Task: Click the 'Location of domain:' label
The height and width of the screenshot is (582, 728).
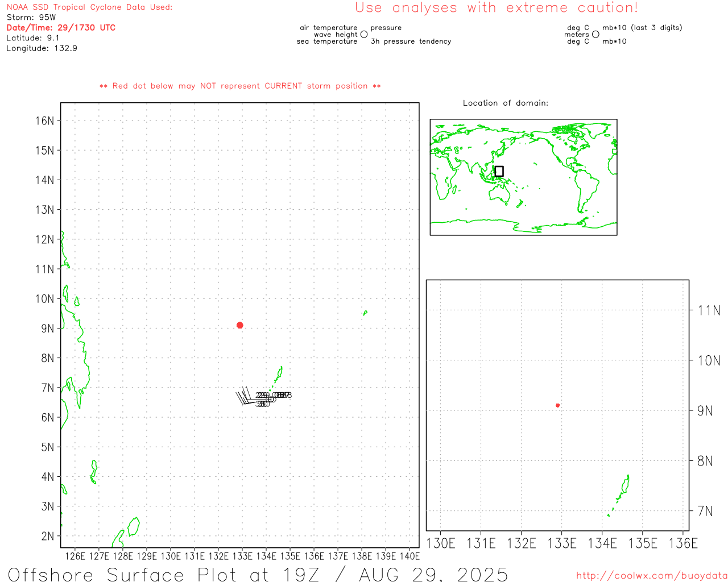Action: (x=506, y=103)
